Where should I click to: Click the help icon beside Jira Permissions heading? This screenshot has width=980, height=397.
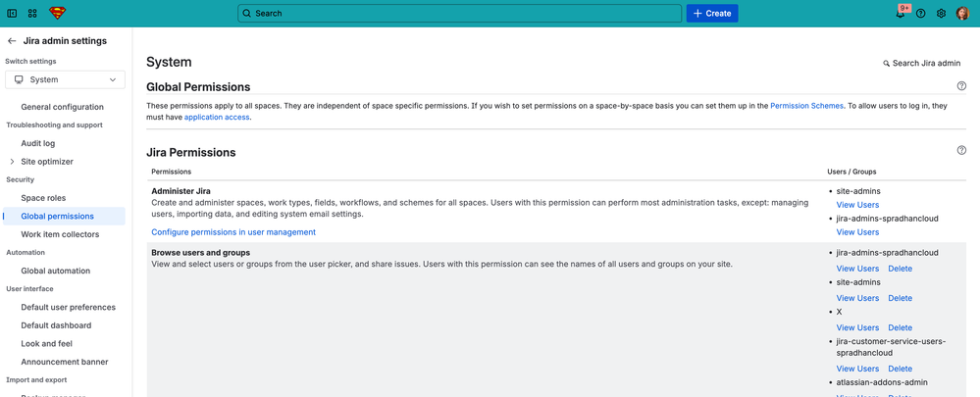tap(962, 150)
